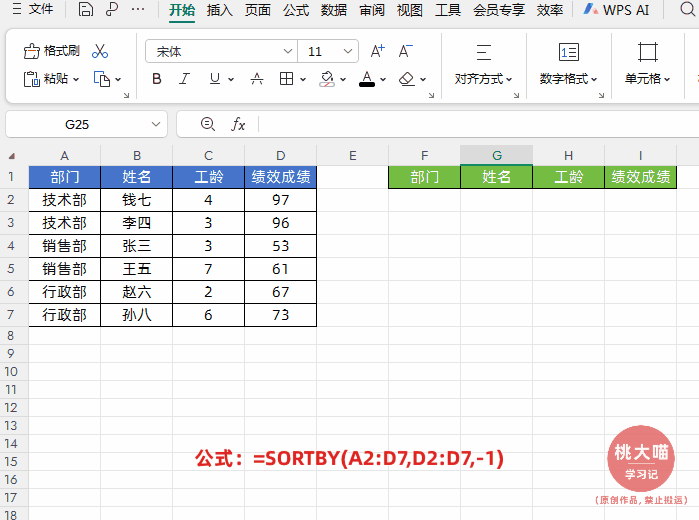Select blue header cell 绩效成绩 in column D

tap(280, 177)
